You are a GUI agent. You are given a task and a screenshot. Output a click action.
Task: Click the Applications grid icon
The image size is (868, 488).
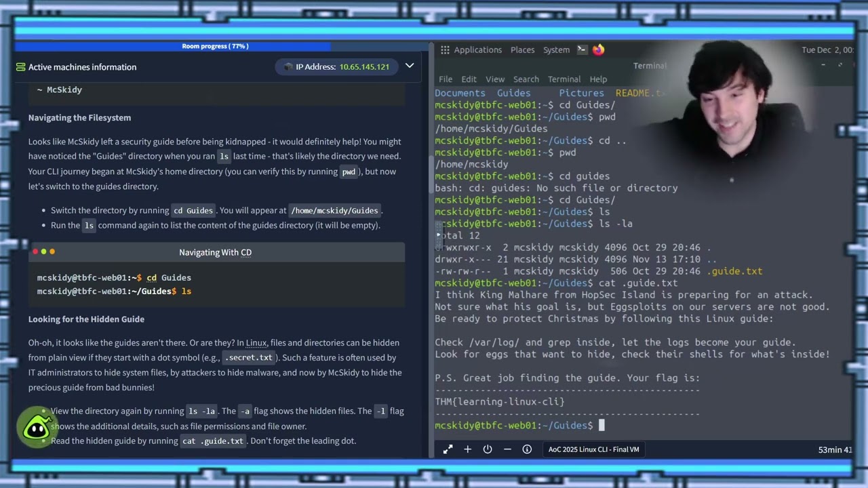pos(445,50)
